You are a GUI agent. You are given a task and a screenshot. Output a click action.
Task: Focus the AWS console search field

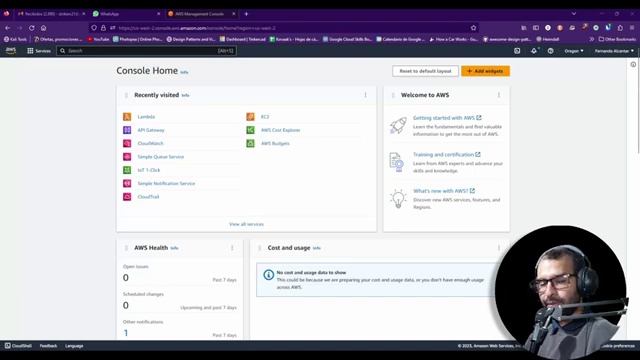pos(147,51)
